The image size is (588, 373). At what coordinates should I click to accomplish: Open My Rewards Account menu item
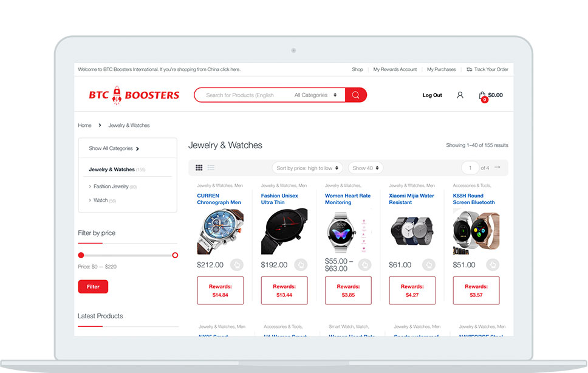tap(395, 69)
